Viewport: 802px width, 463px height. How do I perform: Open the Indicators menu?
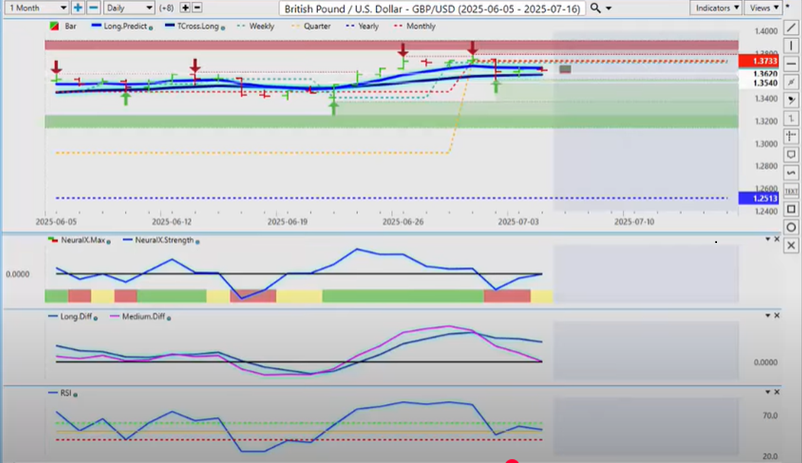[x=716, y=8]
